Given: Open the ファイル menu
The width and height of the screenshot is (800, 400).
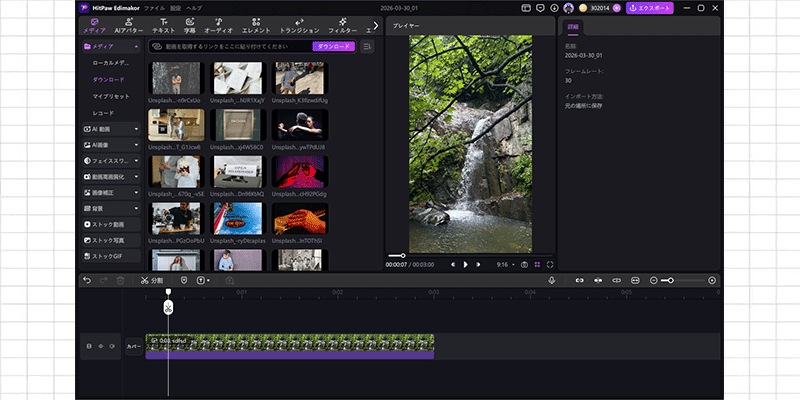Looking at the screenshot, I should click(154, 7).
